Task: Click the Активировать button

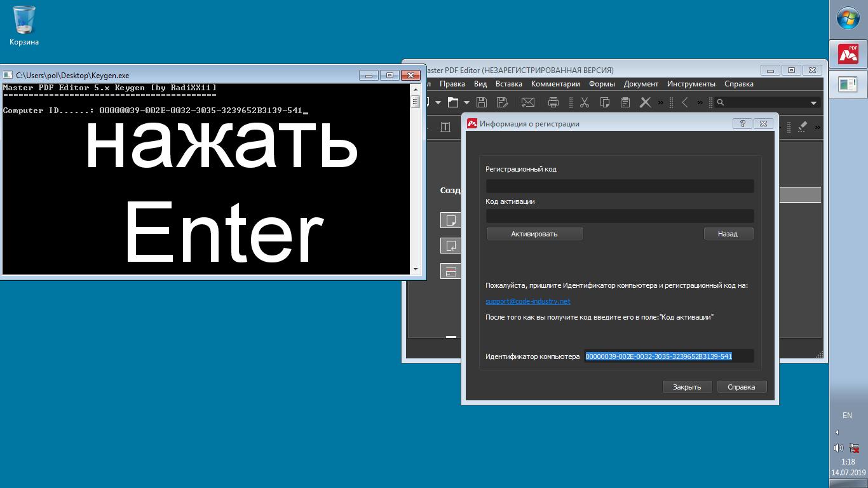Action: coord(534,234)
